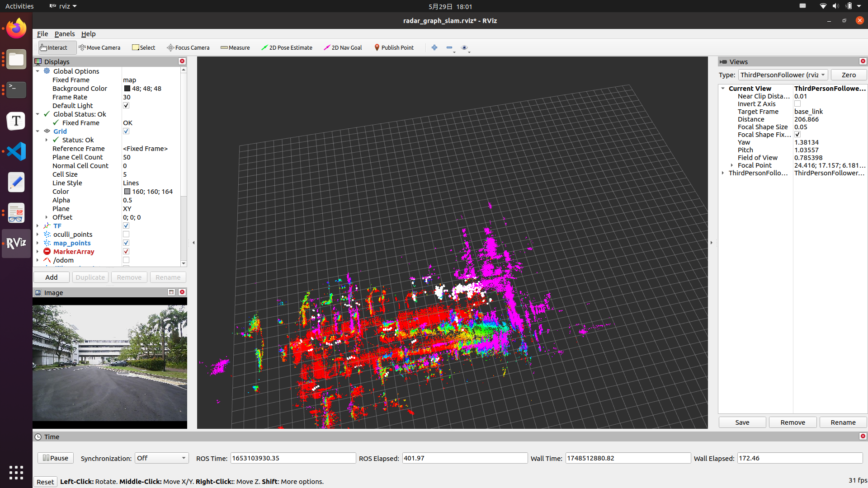Image resolution: width=868 pixels, height=488 pixels.
Task: Rename the selected view
Action: 843,422
